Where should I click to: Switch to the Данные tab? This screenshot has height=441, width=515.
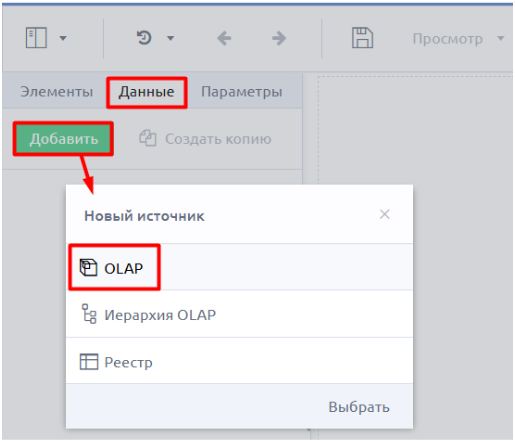147,92
